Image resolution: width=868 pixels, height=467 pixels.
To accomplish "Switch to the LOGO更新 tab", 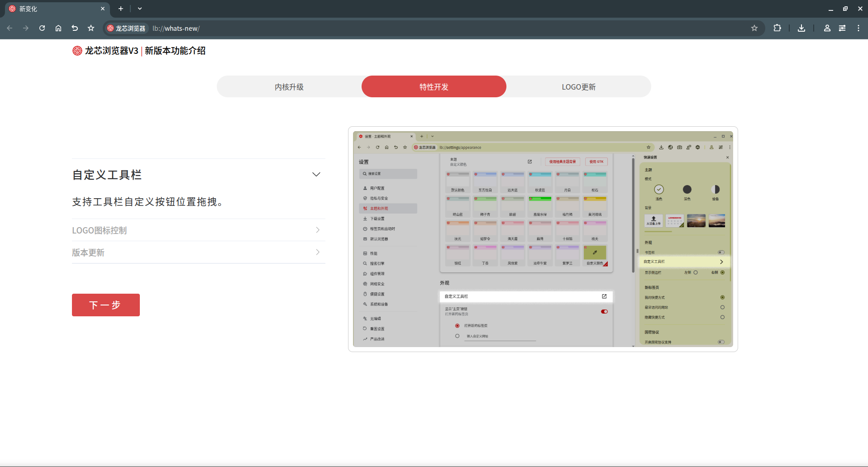I will coord(579,86).
